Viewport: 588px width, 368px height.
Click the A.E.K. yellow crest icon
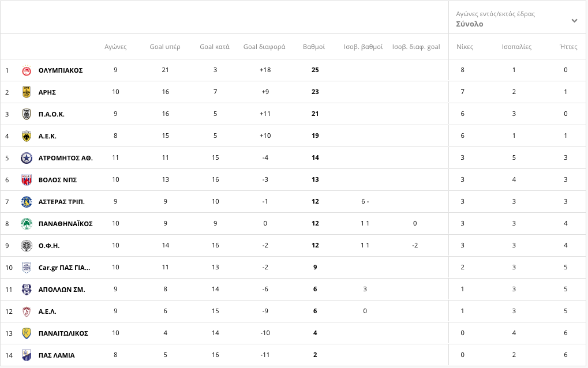click(x=27, y=136)
